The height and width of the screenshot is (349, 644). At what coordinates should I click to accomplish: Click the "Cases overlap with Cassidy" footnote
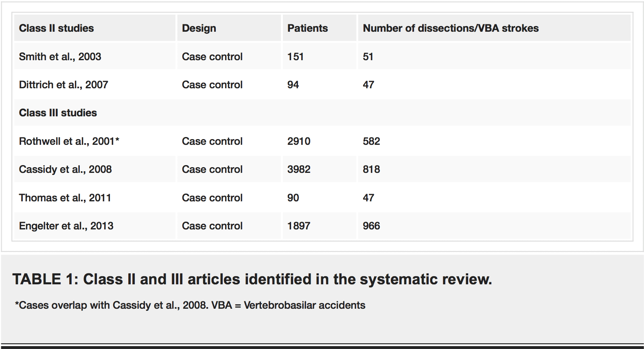point(190,305)
